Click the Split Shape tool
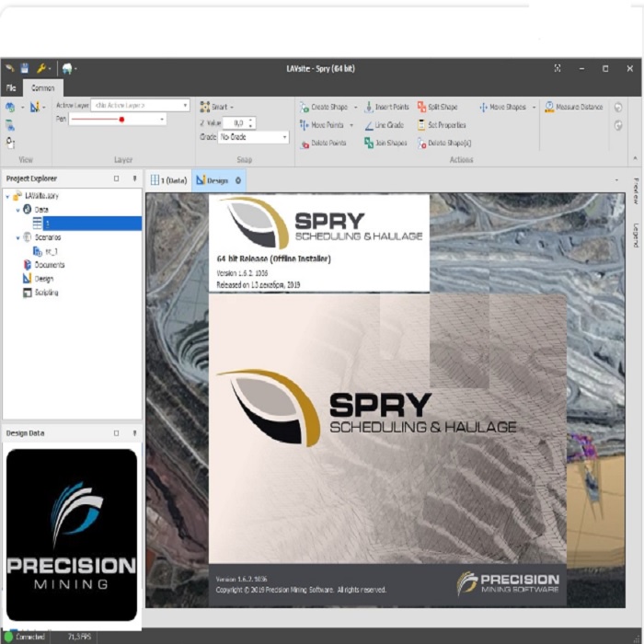 click(x=437, y=108)
